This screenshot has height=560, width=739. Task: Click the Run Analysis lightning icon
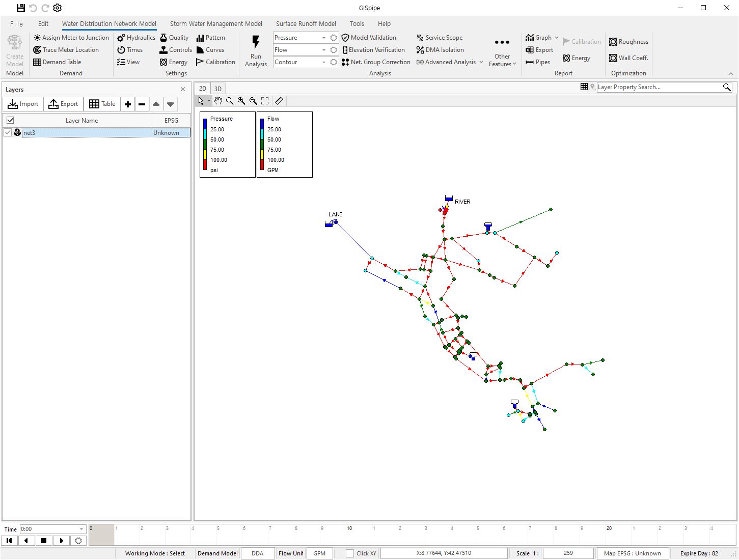pyautogui.click(x=256, y=43)
